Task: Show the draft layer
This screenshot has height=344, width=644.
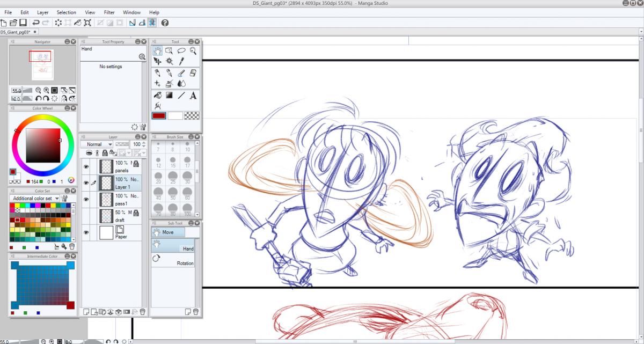Action: click(86, 216)
